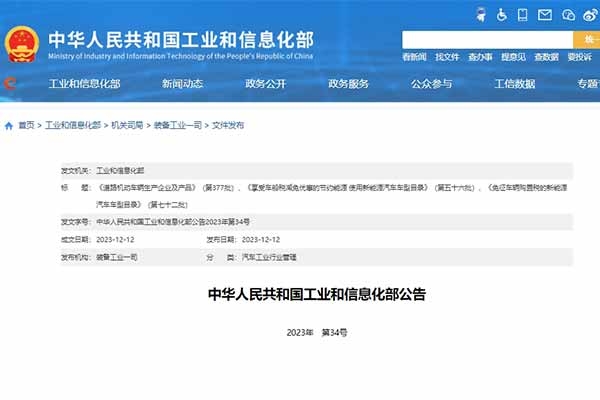Click 发文机关 value 工业和信息化部
600x400 pixels.
pos(120,171)
